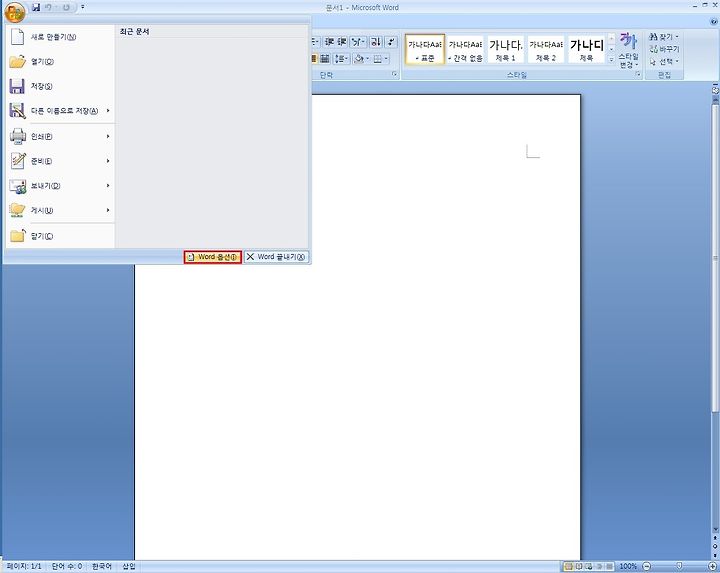Screen dimensions: 720x573
Task: Open 선택 dropdown in editing group
Action: coord(664,62)
